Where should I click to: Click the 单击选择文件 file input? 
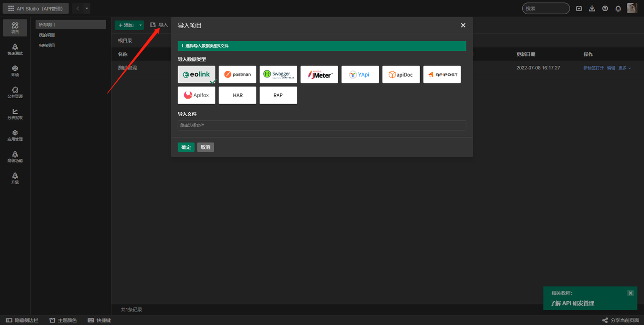coord(322,125)
